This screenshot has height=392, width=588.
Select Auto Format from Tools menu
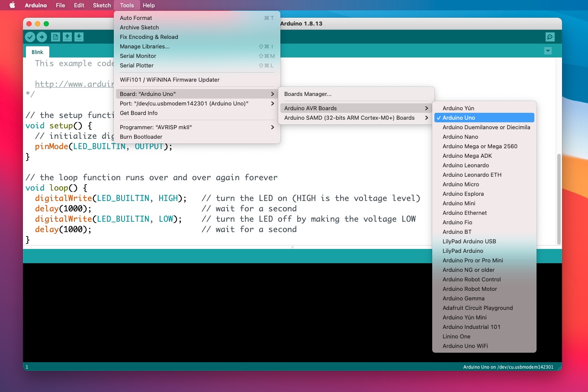pyautogui.click(x=136, y=18)
